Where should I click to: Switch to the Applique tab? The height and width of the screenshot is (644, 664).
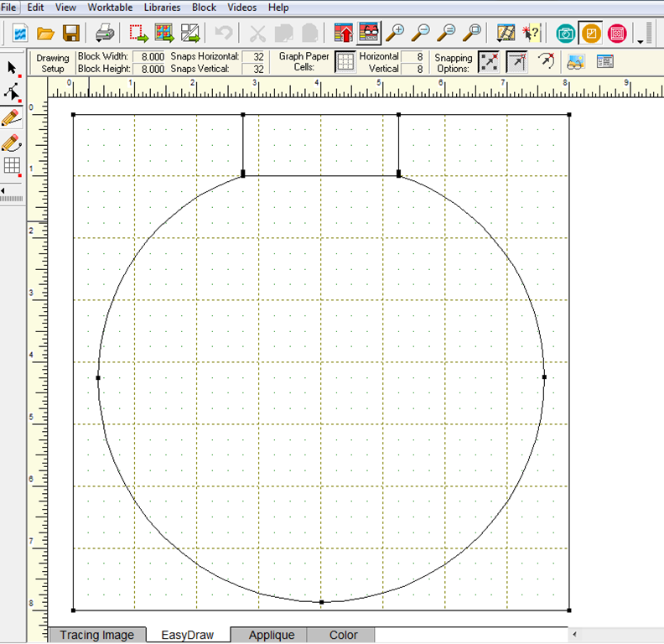point(272,635)
